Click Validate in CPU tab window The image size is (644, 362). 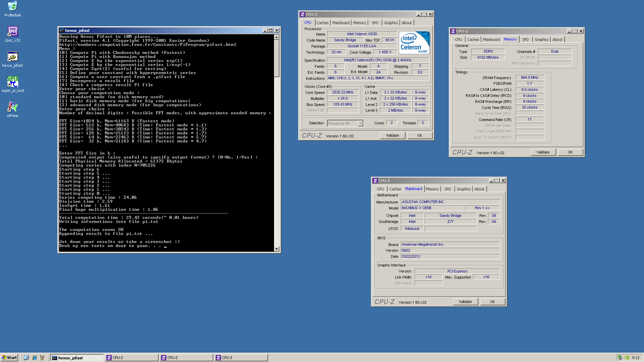tap(392, 135)
